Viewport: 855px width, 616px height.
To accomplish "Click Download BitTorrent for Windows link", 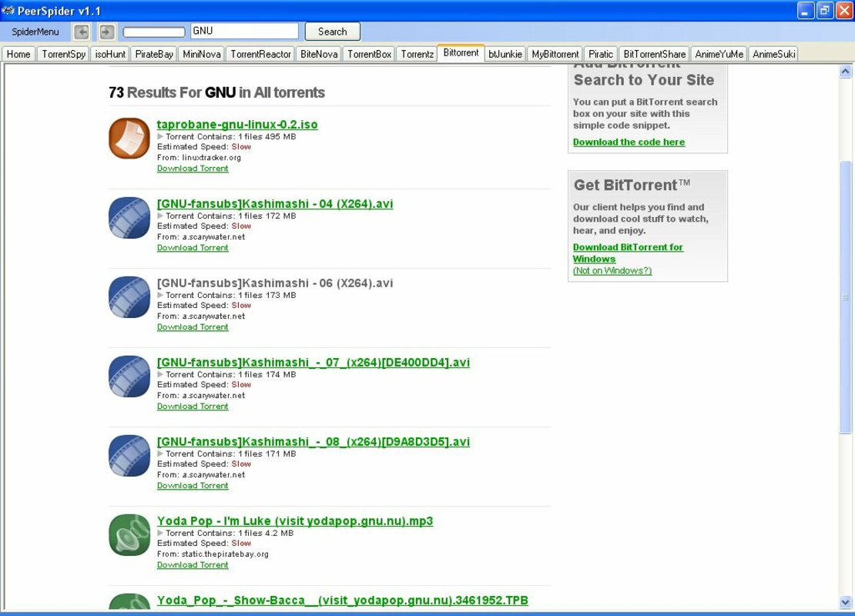I will click(628, 253).
